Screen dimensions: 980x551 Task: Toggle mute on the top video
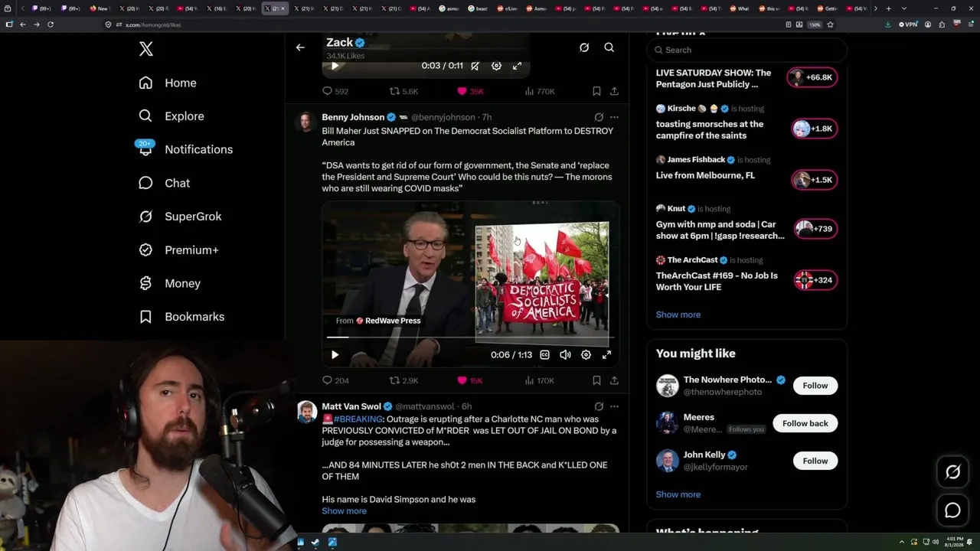pos(475,66)
